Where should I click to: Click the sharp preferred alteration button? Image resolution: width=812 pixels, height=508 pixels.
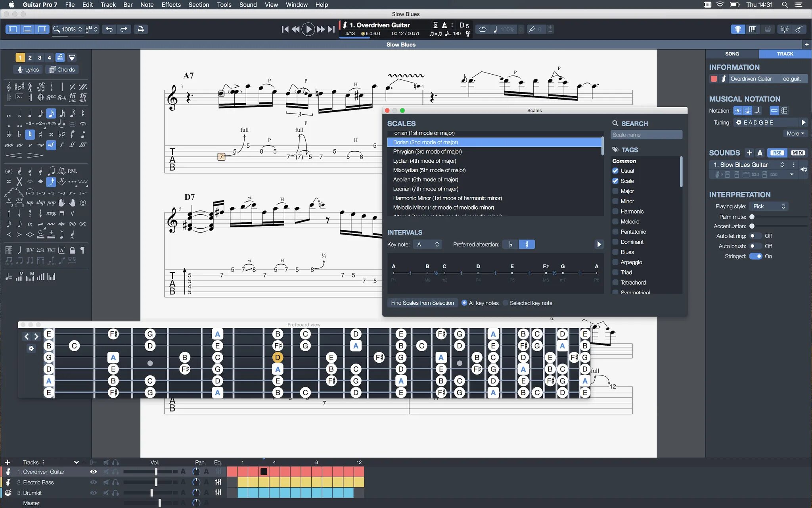pos(526,244)
